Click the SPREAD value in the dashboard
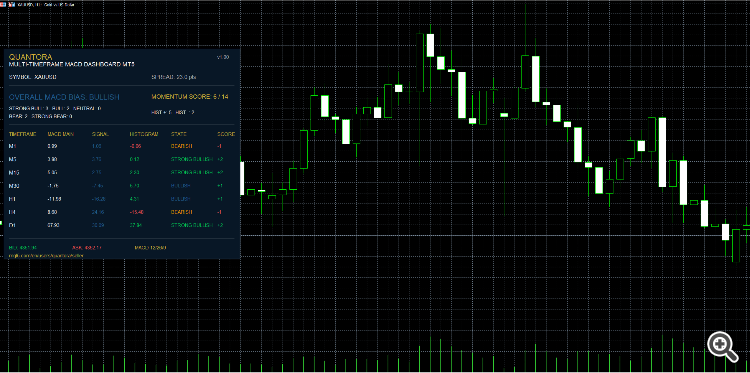This screenshot has width=750, height=373. coord(174,77)
